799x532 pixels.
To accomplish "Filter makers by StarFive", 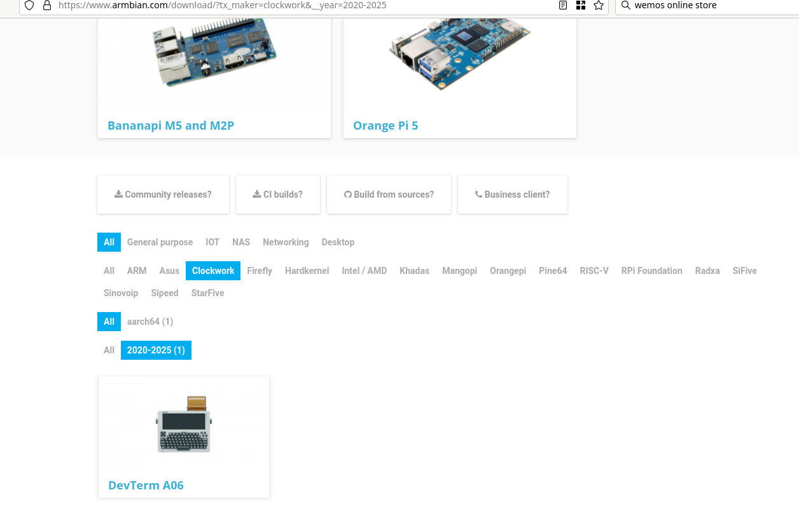I will 208,293.
